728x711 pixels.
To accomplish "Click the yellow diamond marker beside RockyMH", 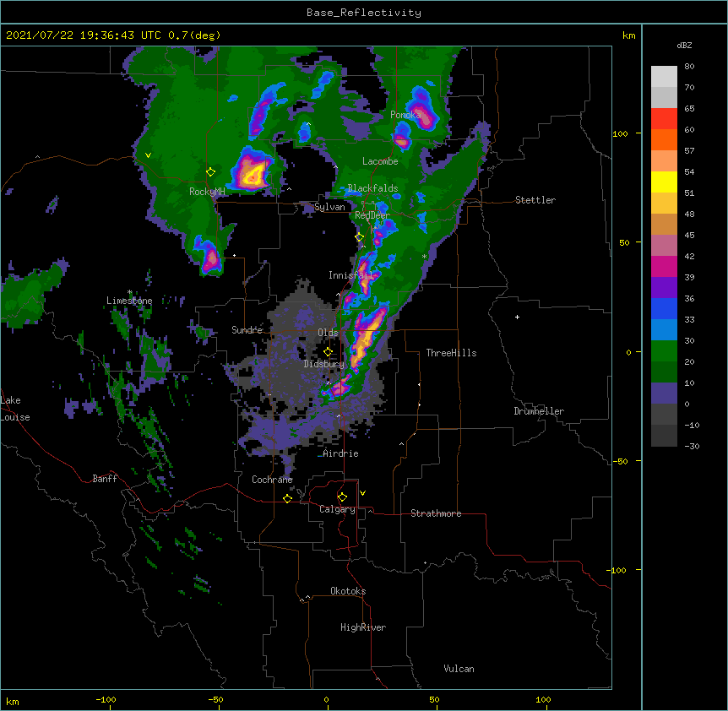I will tap(211, 172).
